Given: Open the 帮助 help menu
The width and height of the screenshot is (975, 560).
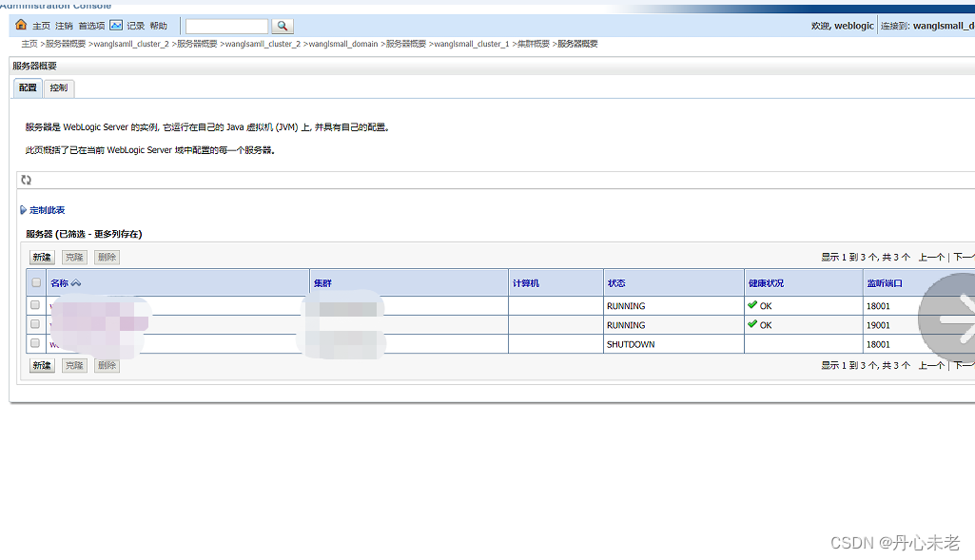Looking at the screenshot, I should coord(159,26).
